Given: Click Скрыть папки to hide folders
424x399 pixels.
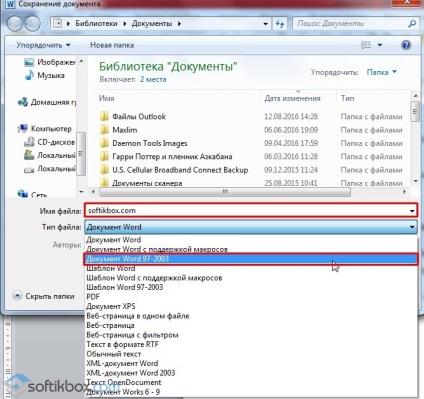Looking at the screenshot, I should point(44,296).
